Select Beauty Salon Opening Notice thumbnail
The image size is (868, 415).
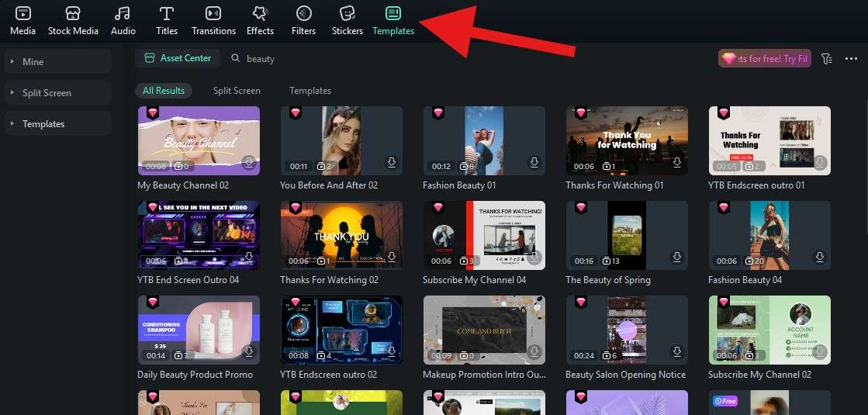click(627, 330)
